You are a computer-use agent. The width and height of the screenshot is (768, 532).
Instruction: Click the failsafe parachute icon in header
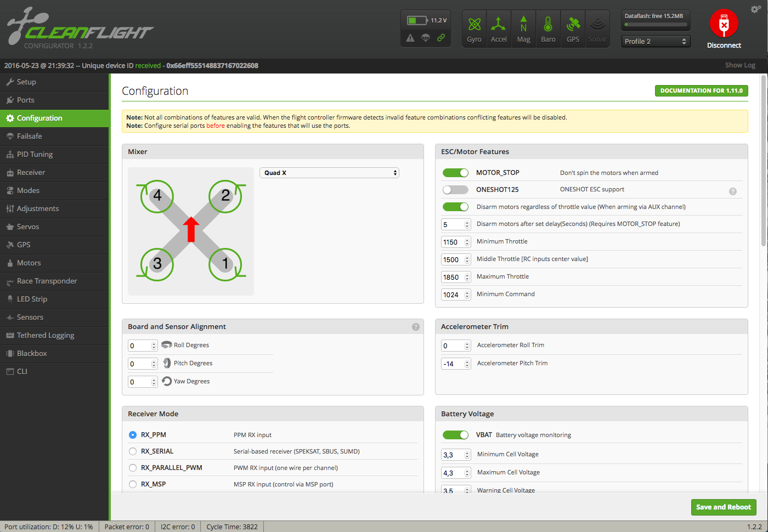(x=426, y=38)
